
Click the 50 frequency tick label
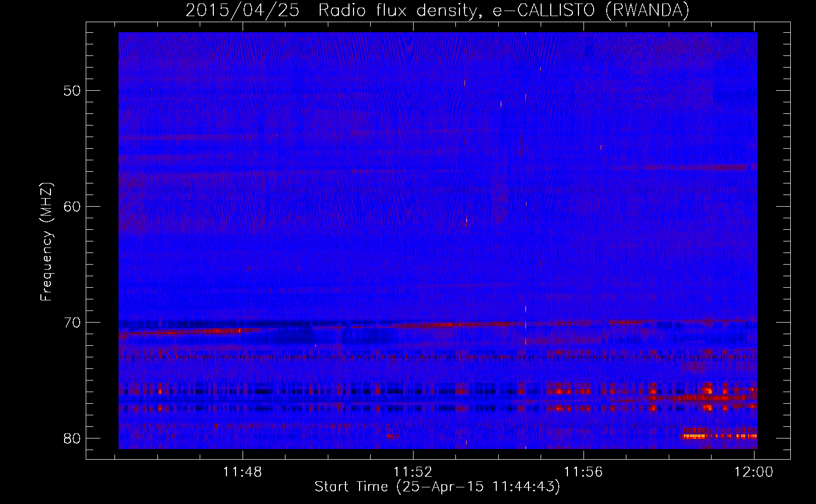pos(72,91)
